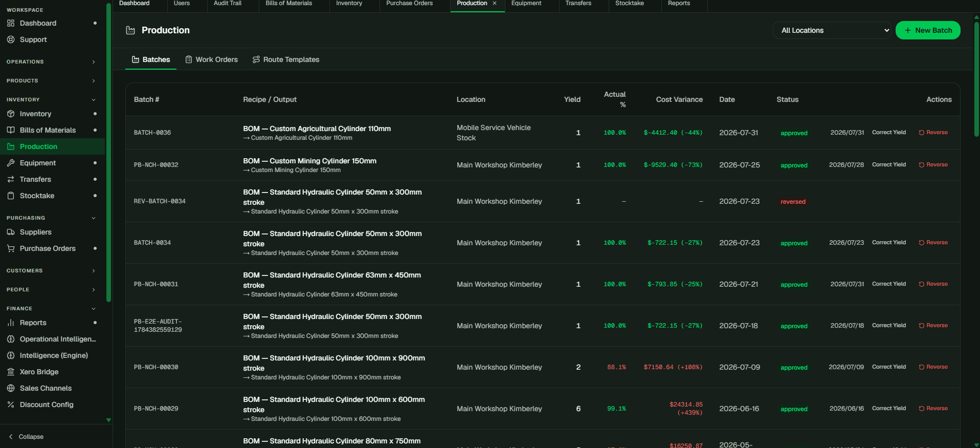Click the Work Orders clipboard icon

coord(189,59)
